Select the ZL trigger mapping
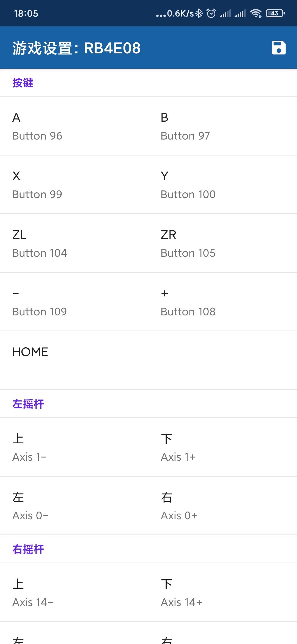The image size is (297, 644). [x=74, y=243]
